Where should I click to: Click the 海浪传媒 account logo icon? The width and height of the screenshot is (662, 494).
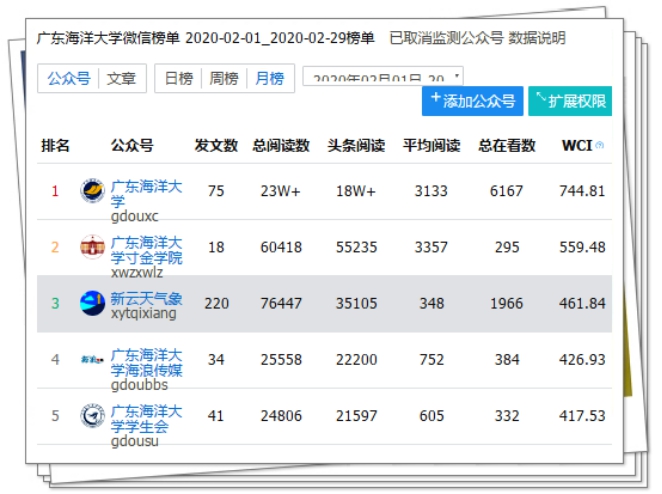pos(92,359)
